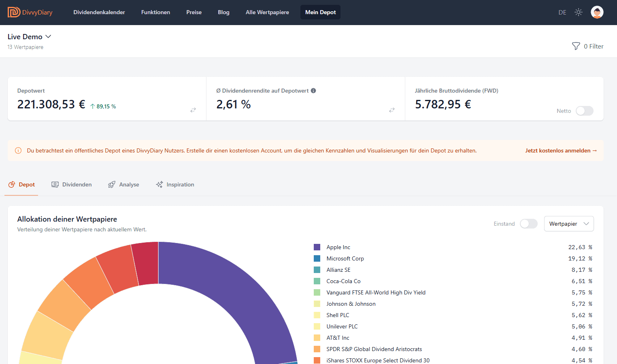The image size is (617, 364).
Task: Toggle the Einstand switch
Action: point(529,224)
